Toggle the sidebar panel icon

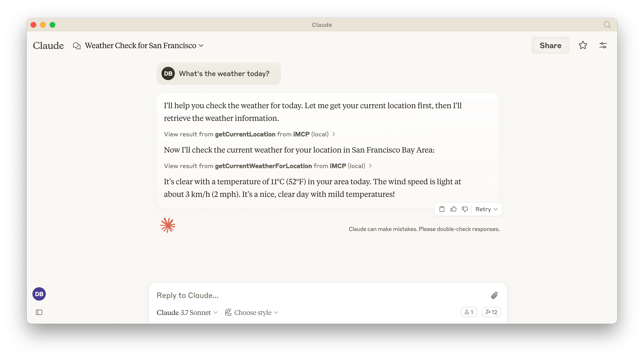coord(39,312)
